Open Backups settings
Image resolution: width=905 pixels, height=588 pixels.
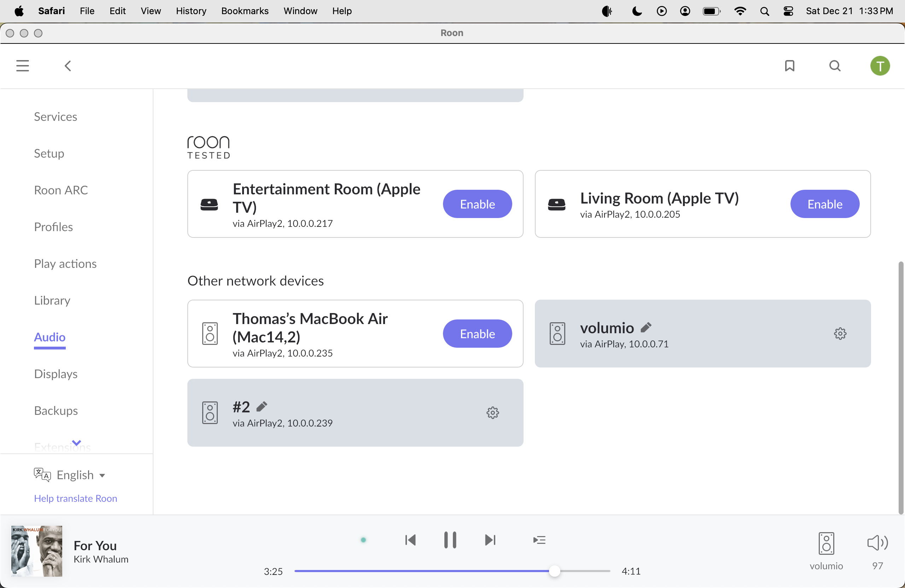56,411
